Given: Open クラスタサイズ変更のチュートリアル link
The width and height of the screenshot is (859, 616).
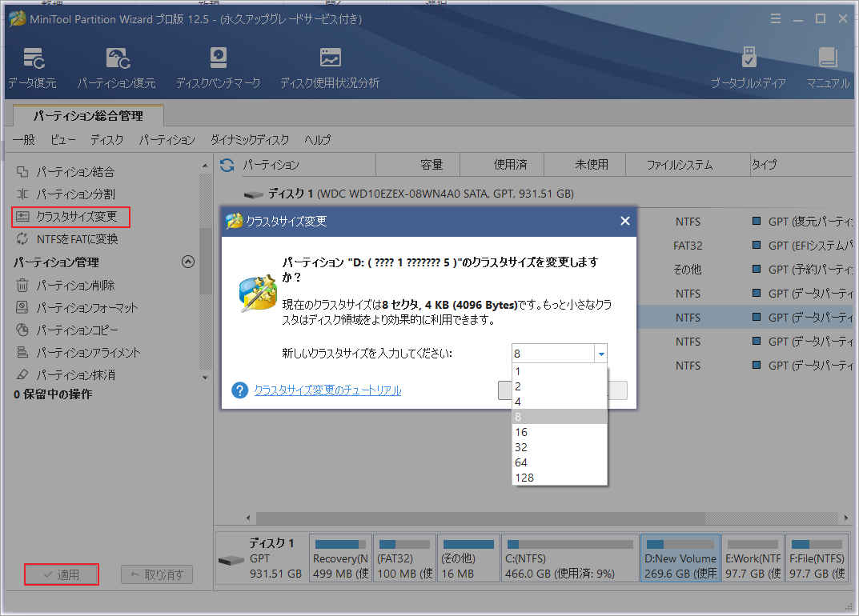Looking at the screenshot, I should pyautogui.click(x=327, y=390).
